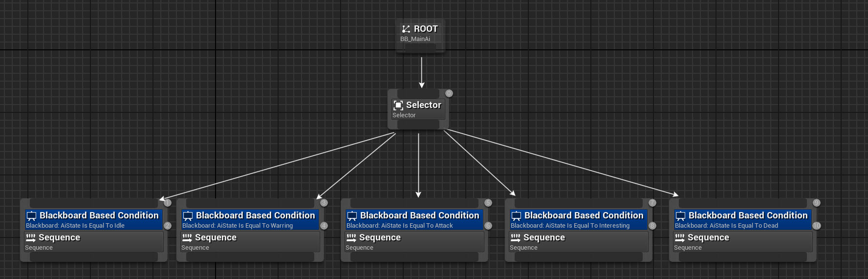Click decorator icon on the Warring condition
The width and height of the screenshot is (868, 279).
pyautogui.click(x=188, y=216)
